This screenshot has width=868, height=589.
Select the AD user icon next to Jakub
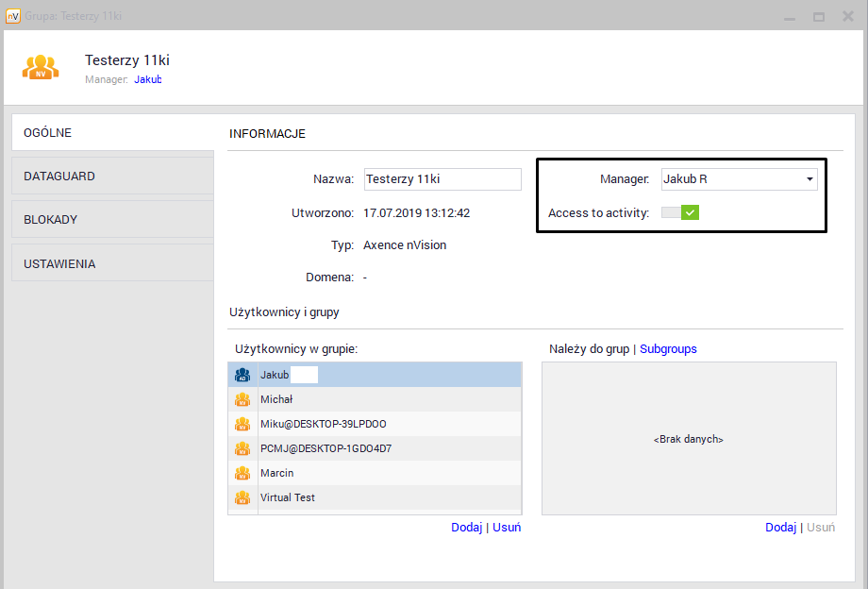coord(242,374)
